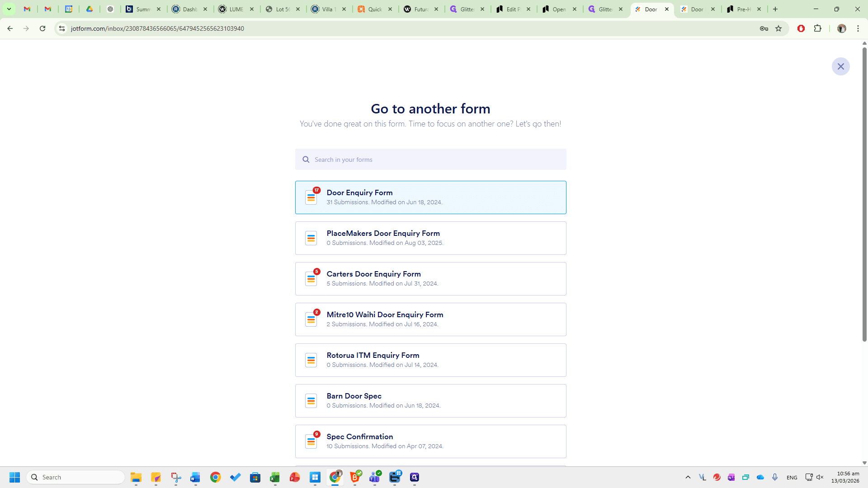Open the clock showing 10:56 am
This screenshot has width=868, height=488.
tap(845, 477)
